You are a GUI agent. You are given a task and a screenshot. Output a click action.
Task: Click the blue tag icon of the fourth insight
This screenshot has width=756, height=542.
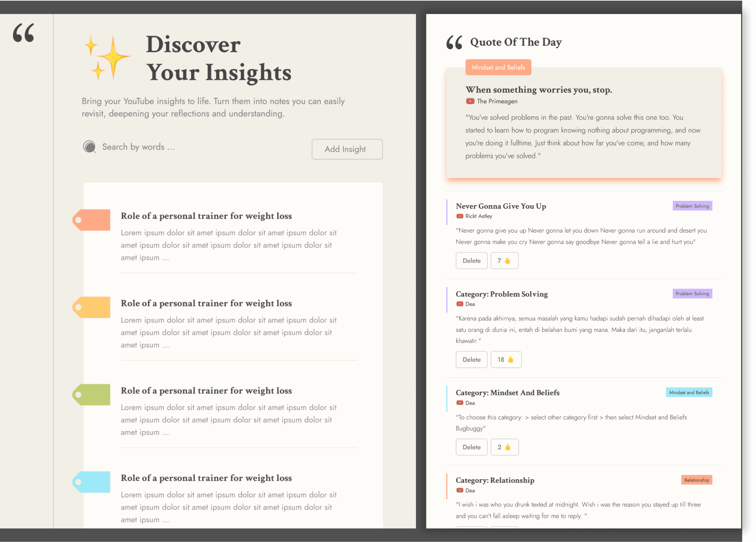(x=92, y=482)
